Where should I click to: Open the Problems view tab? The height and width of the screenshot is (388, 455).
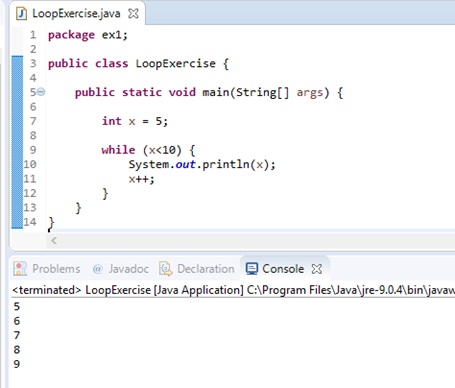tap(47, 269)
